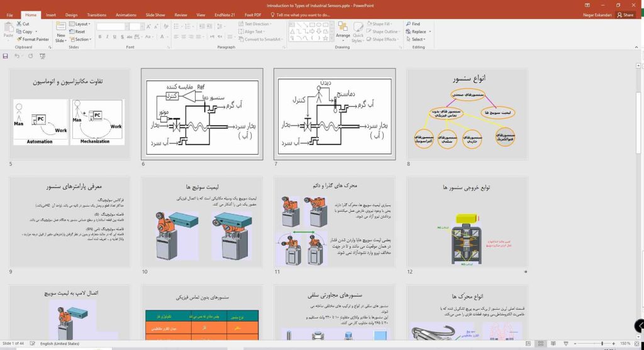The image size is (644, 350).
Task: Click the Share button
Action: coord(626,15)
